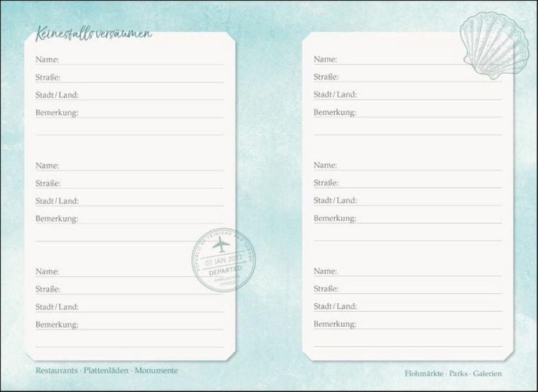Click the middle Name line on the left card
Screen dimensions: 538x392
(129, 166)
